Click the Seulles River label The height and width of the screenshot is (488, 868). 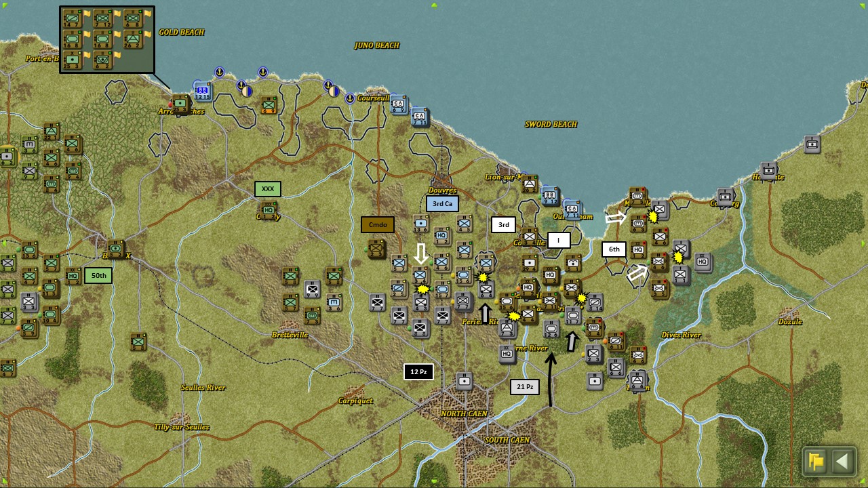point(203,388)
